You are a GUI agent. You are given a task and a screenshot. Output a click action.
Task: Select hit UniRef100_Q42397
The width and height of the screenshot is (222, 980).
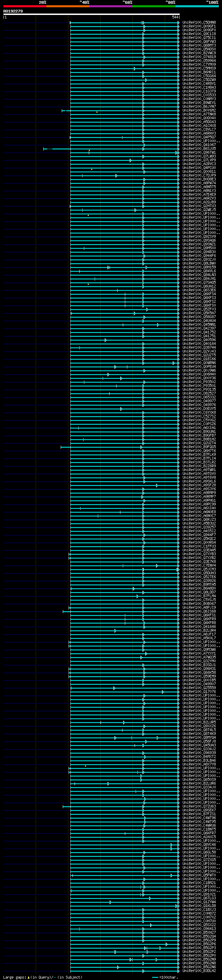[x=199, y=328]
